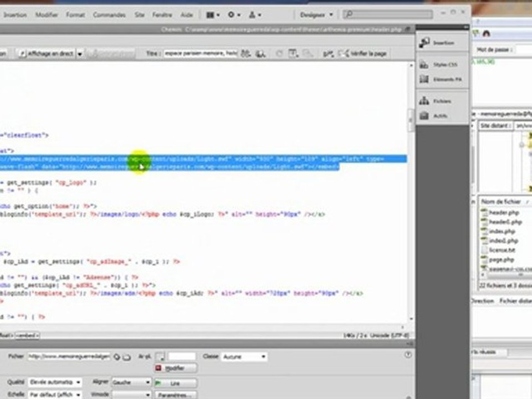Open the Aligner Gauche dropdown
The height and width of the screenshot is (399, 532).
(131, 382)
